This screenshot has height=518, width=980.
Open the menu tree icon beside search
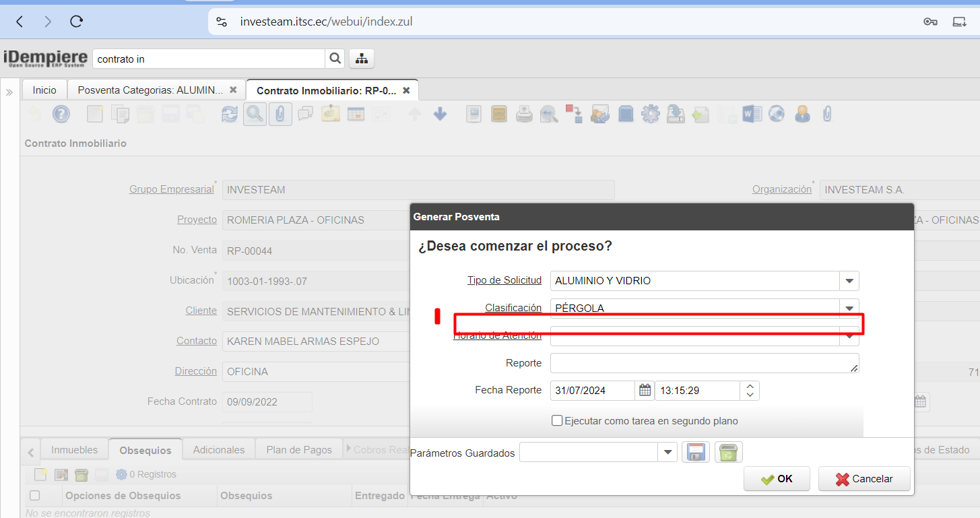(x=362, y=59)
